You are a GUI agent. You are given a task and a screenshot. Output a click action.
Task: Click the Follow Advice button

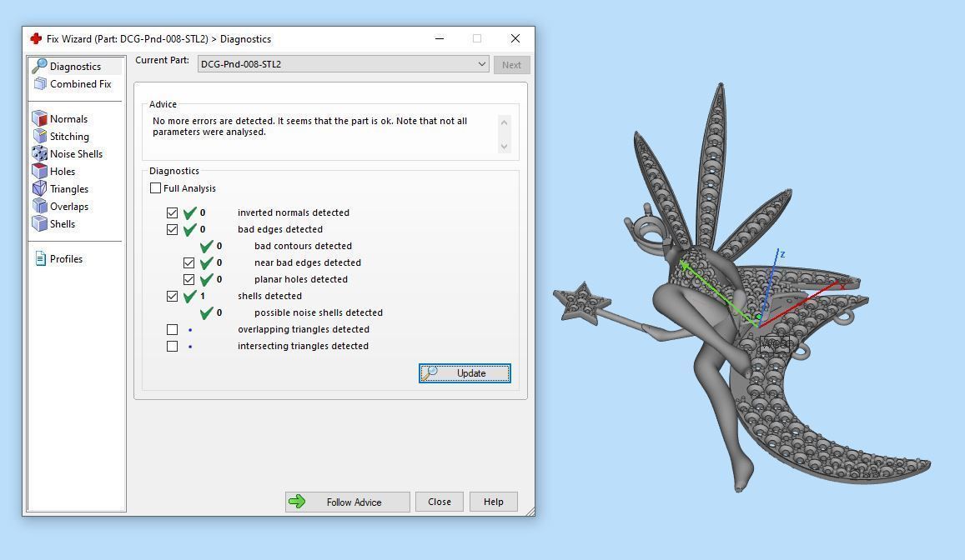[x=348, y=502]
